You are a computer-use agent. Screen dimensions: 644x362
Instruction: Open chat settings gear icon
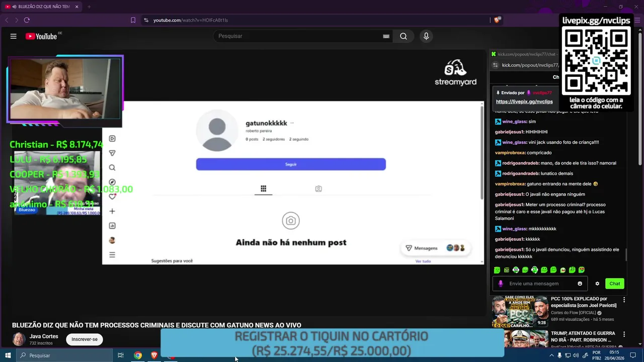pos(597,284)
